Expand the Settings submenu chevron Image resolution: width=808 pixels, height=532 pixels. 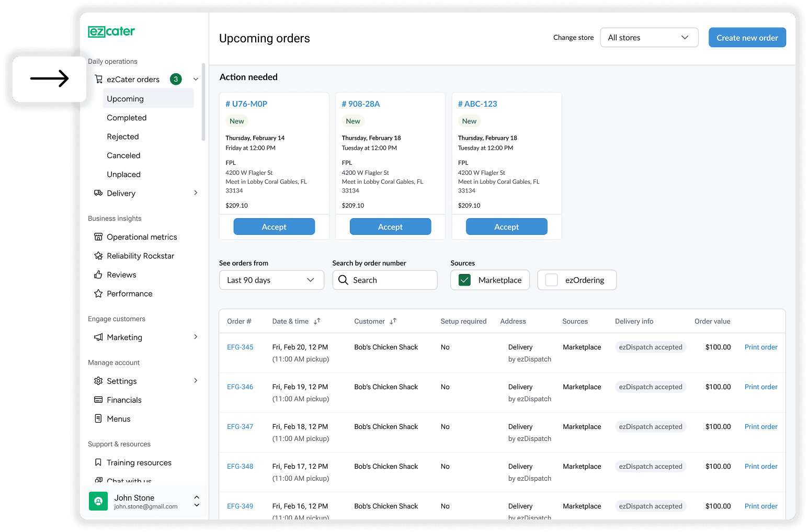click(x=196, y=381)
